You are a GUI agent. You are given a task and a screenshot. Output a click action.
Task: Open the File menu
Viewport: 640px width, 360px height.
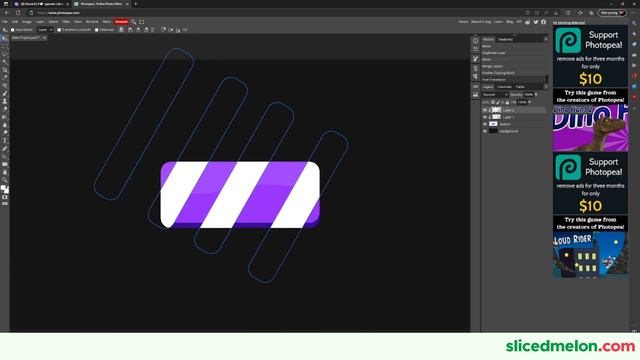pos(4,22)
